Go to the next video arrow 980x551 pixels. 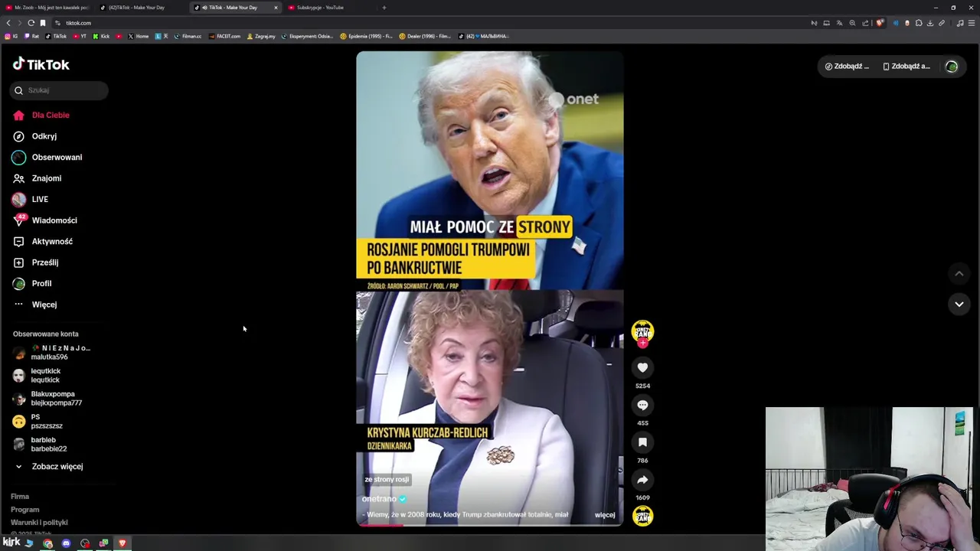[959, 304]
